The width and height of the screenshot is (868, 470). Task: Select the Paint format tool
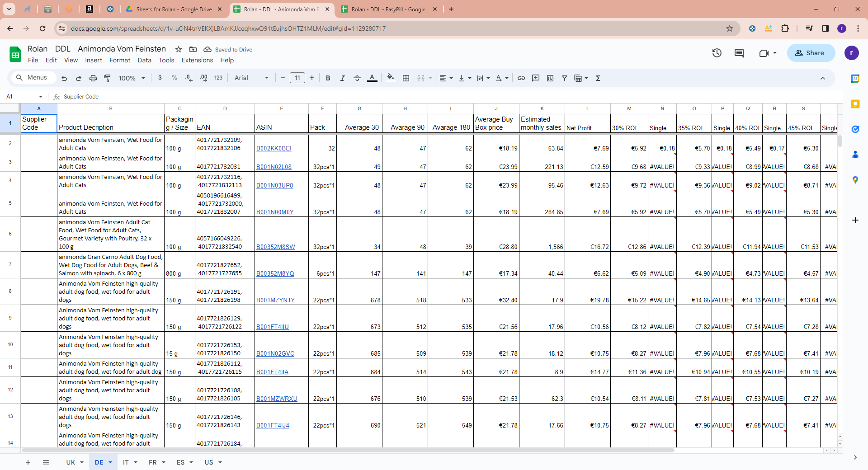pyautogui.click(x=108, y=78)
